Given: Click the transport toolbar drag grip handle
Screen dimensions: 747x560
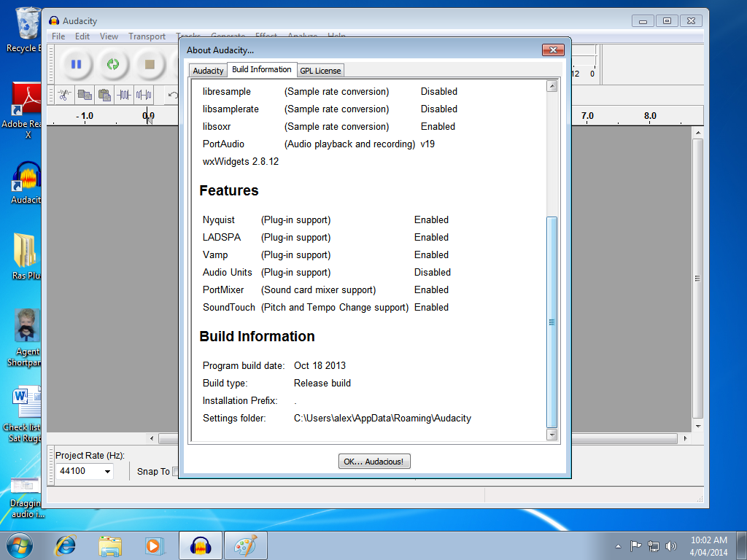Looking at the screenshot, I should [x=51, y=64].
